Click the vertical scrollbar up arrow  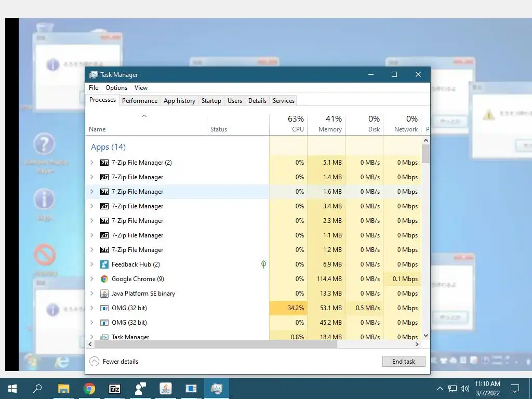click(x=425, y=140)
